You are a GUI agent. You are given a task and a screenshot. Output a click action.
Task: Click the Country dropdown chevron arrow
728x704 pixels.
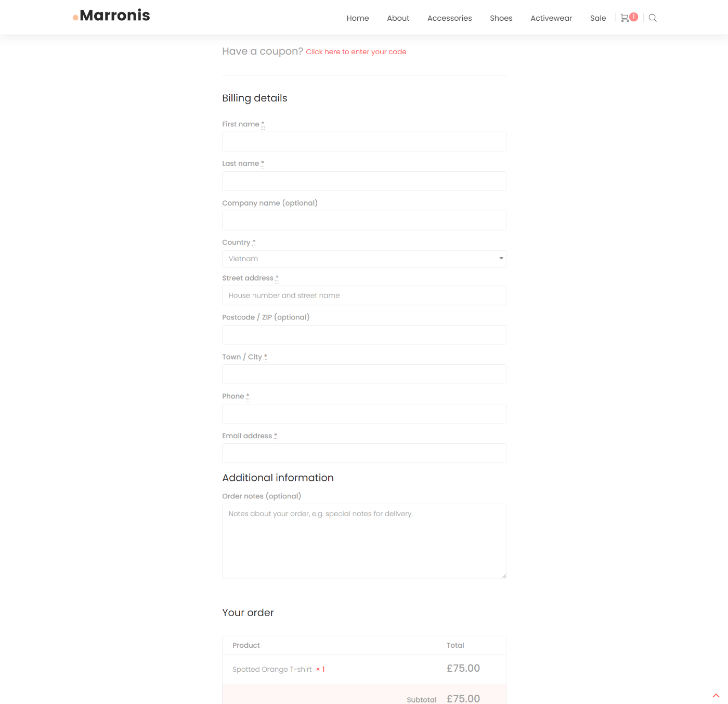coord(501,258)
